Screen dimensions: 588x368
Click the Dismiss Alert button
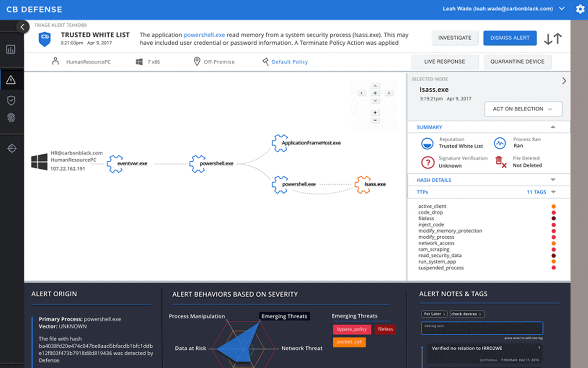(510, 38)
